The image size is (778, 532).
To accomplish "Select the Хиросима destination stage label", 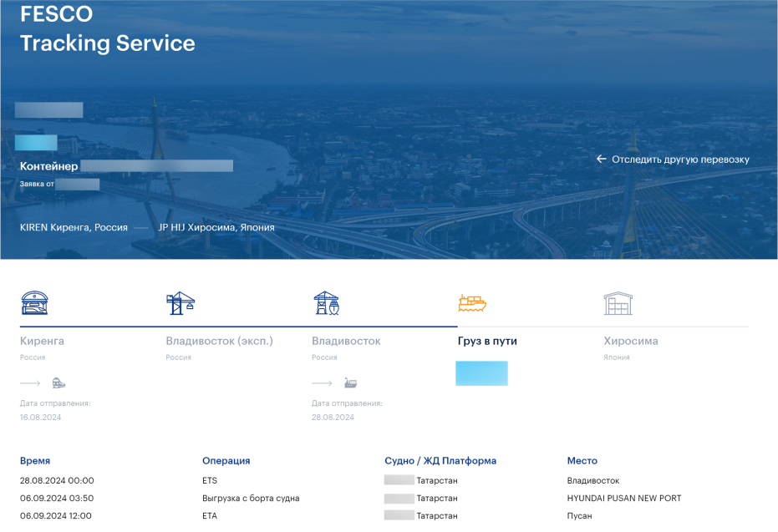I will point(631,341).
